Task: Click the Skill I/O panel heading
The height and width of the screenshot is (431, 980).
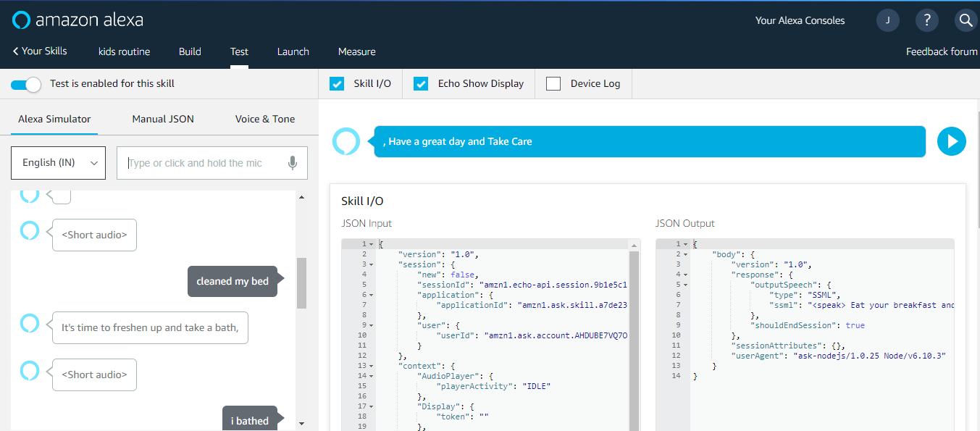Action: (363, 201)
